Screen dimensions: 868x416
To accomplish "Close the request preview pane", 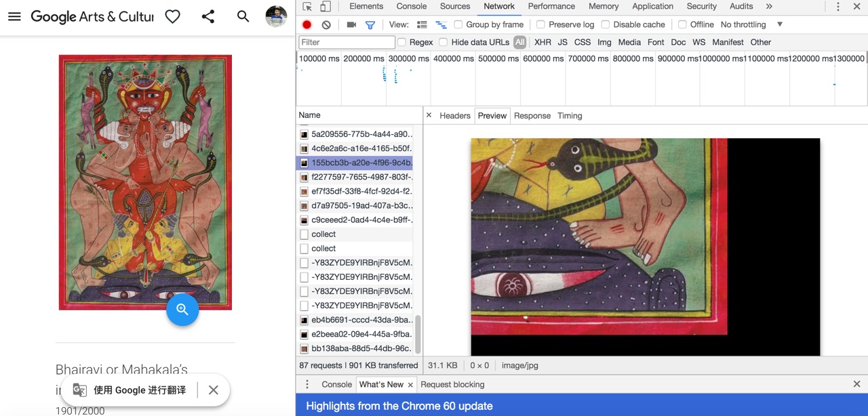I will [x=429, y=115].
